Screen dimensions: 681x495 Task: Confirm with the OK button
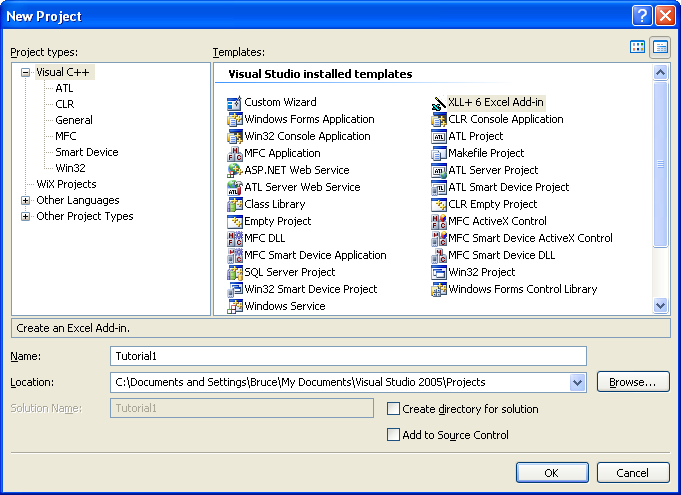point(552,472)
